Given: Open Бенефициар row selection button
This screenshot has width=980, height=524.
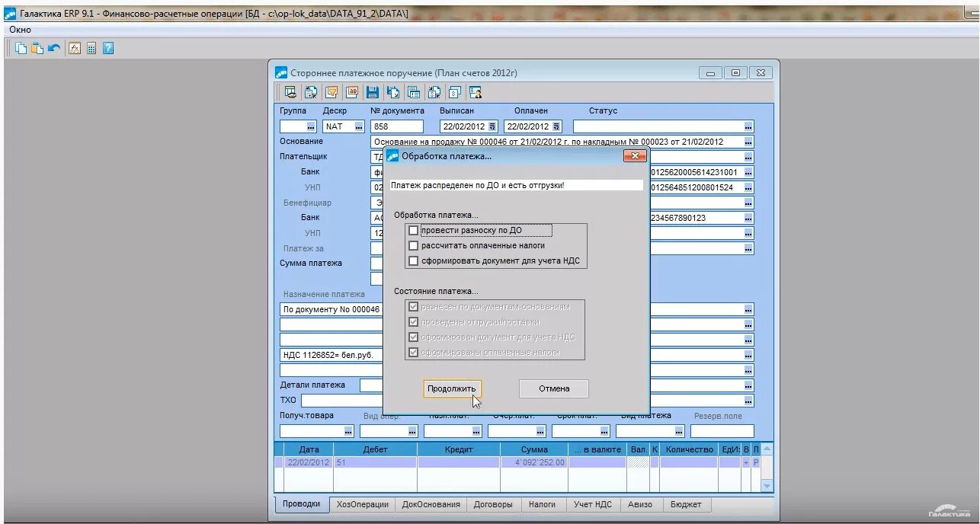Looking at the screenshot, I should tap(748, 203).
